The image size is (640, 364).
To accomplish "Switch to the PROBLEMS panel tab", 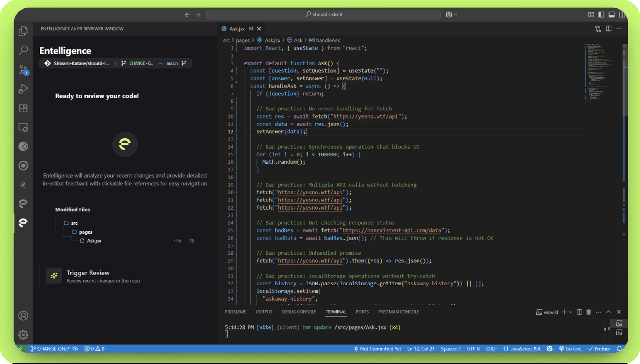I will tap(235, 312).
